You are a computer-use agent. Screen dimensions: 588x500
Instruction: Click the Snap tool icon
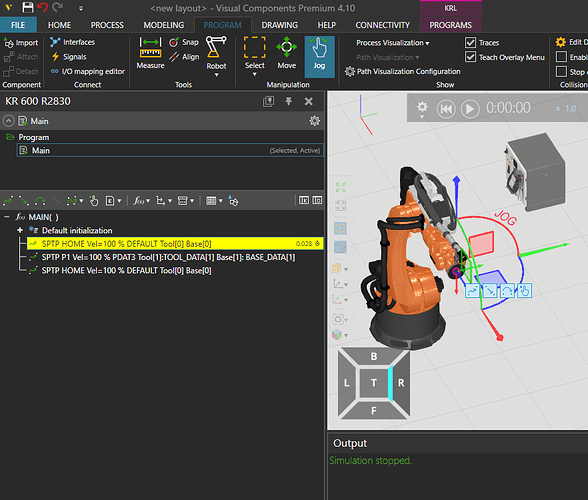coord(174,42)
